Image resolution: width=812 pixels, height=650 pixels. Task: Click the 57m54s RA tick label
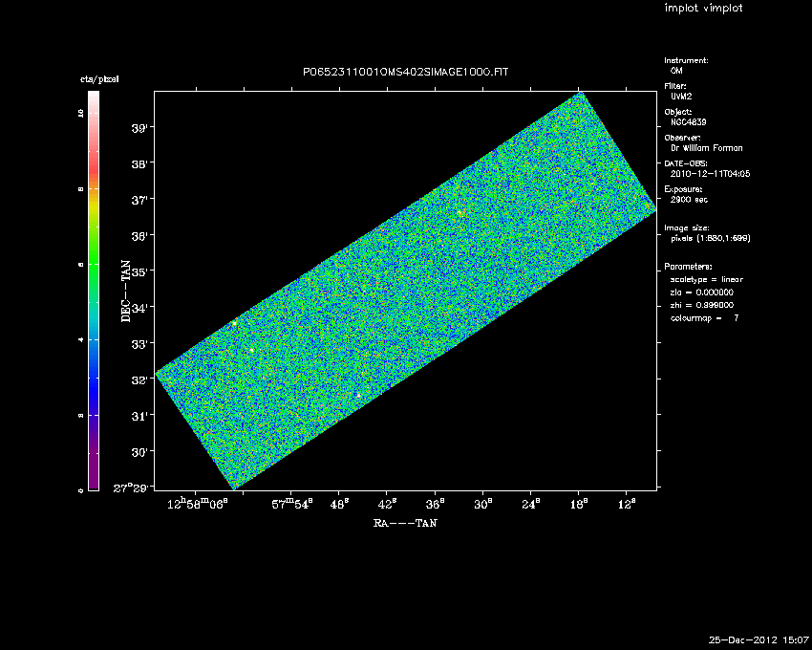(x=292, y=504)
